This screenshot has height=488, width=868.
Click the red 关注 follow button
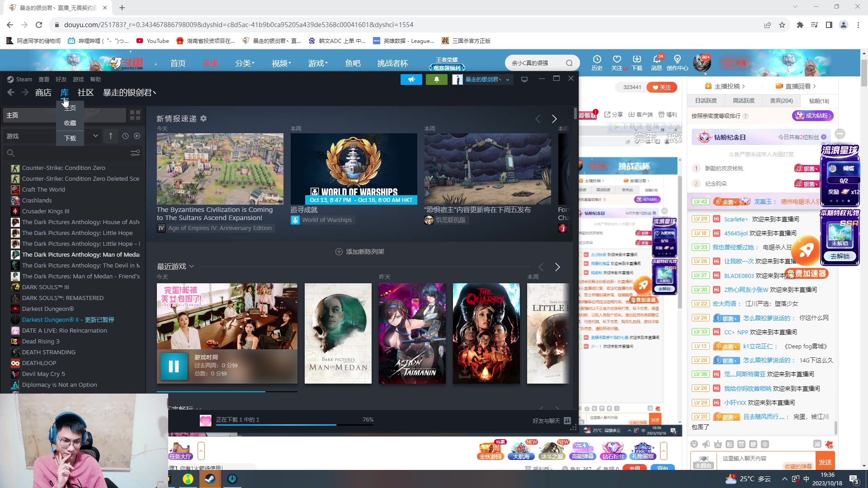pyautogui.click(x=661, y=87)
